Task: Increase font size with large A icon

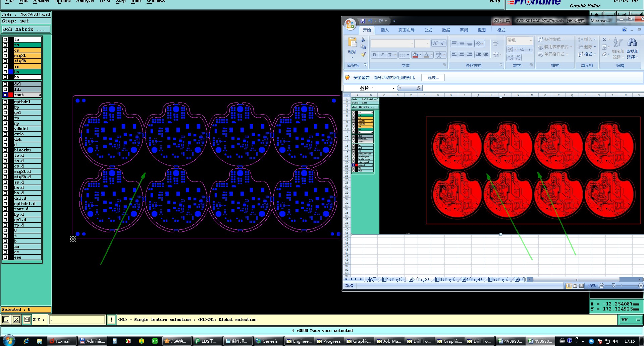Action: [x=435, y=43]
